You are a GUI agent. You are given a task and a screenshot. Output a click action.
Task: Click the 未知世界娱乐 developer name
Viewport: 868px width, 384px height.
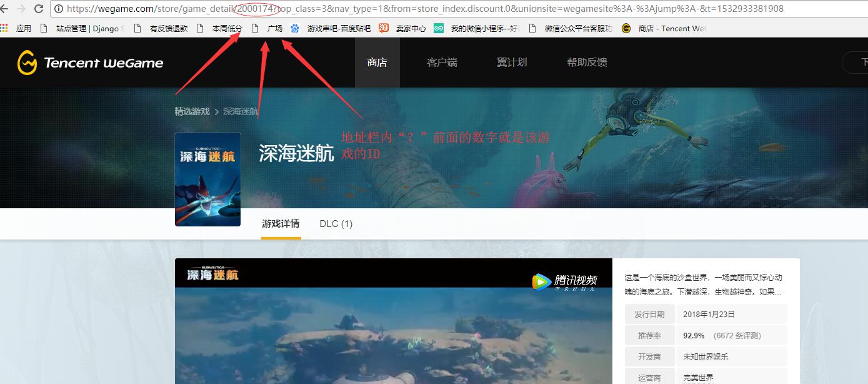click(x=706, y=356)
